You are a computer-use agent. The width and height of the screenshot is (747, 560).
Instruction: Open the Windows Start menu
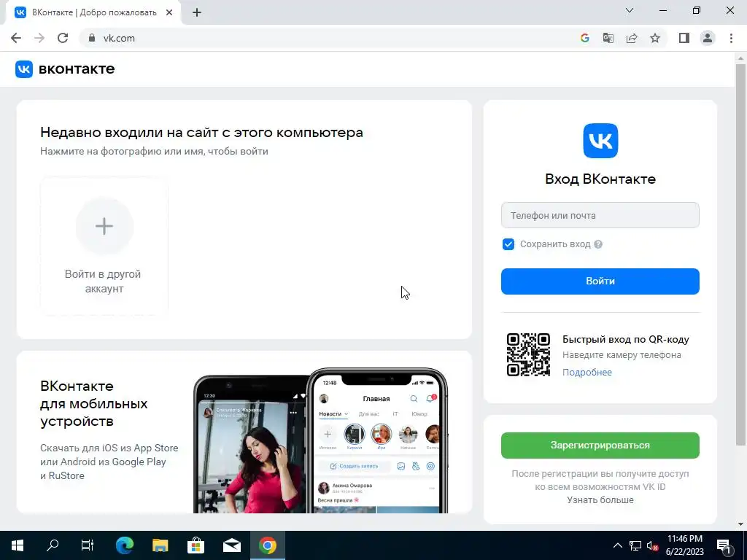click(18, 545)
